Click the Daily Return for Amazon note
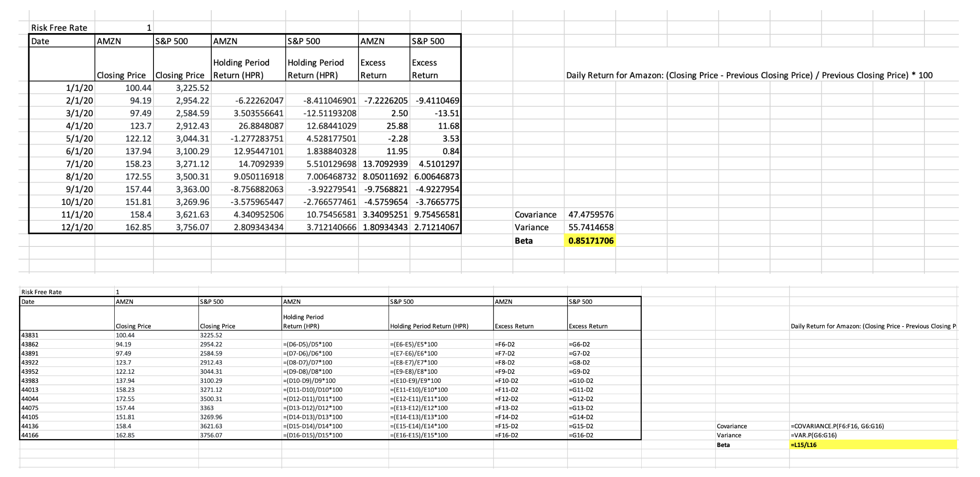Viewport: 980px width, 477px height. [749, 75]
